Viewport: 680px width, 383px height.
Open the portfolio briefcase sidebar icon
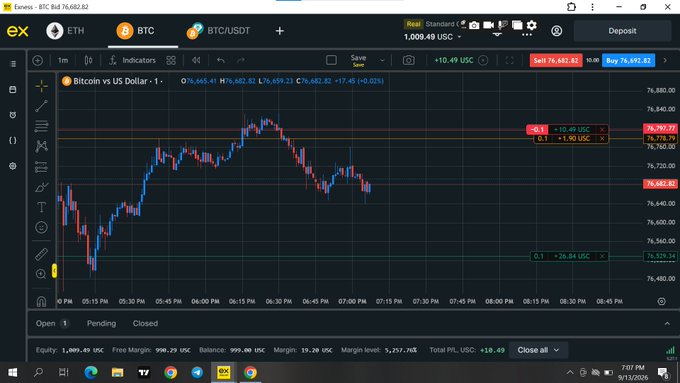pyautogui.click(x=13, y=89)
